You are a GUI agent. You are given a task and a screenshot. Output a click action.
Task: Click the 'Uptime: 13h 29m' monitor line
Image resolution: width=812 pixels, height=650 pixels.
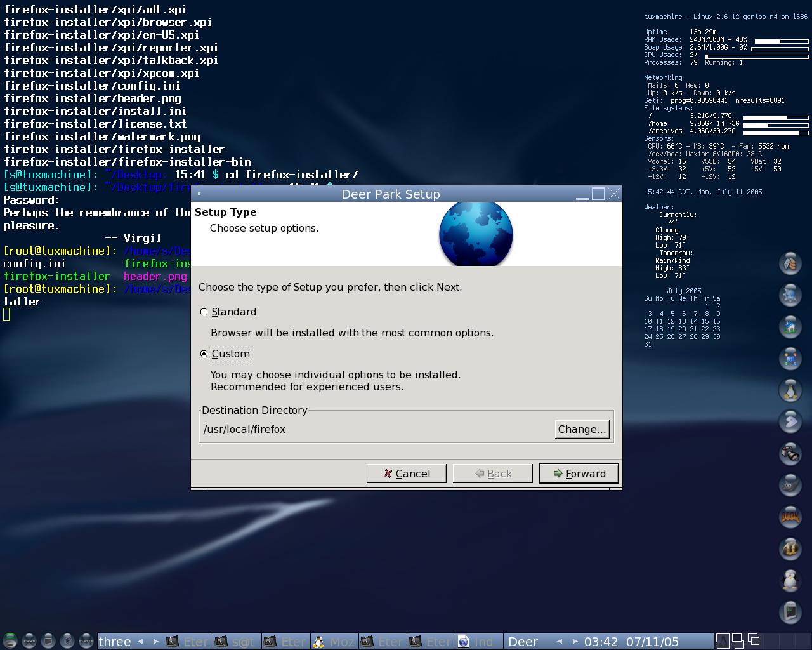[680, 32]
